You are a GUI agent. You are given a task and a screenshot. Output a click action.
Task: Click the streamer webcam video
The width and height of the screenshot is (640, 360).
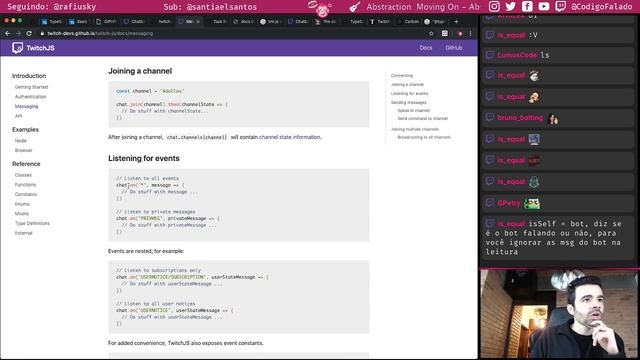[558, 314]
